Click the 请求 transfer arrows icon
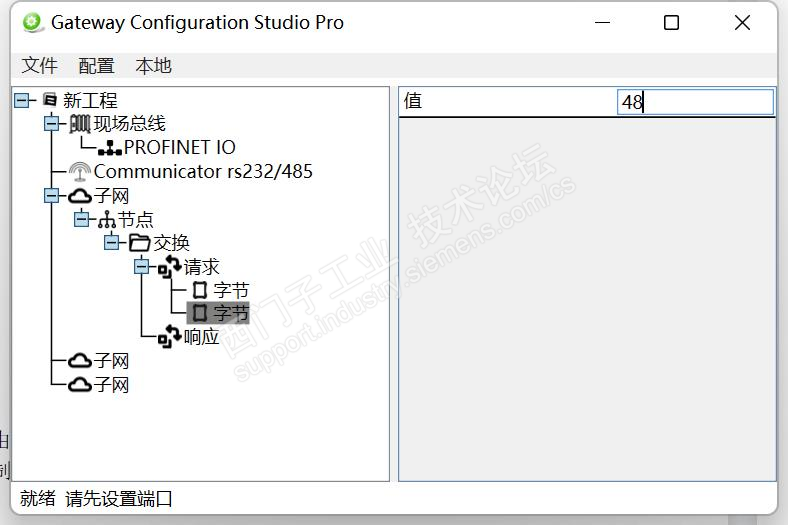The width and height of the screenshot is (788, 525). 170,266
